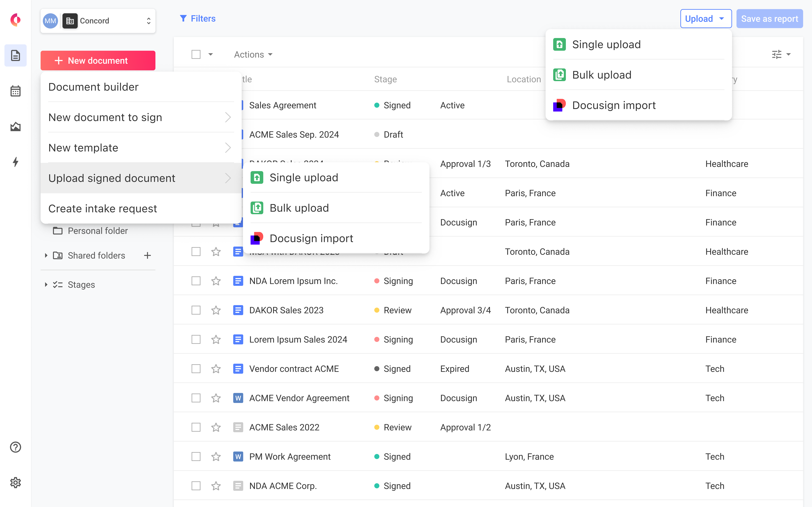Check the DAKOR Sales 2023 row checkbox
Screen dimensions: 812x507
(196, 310)
